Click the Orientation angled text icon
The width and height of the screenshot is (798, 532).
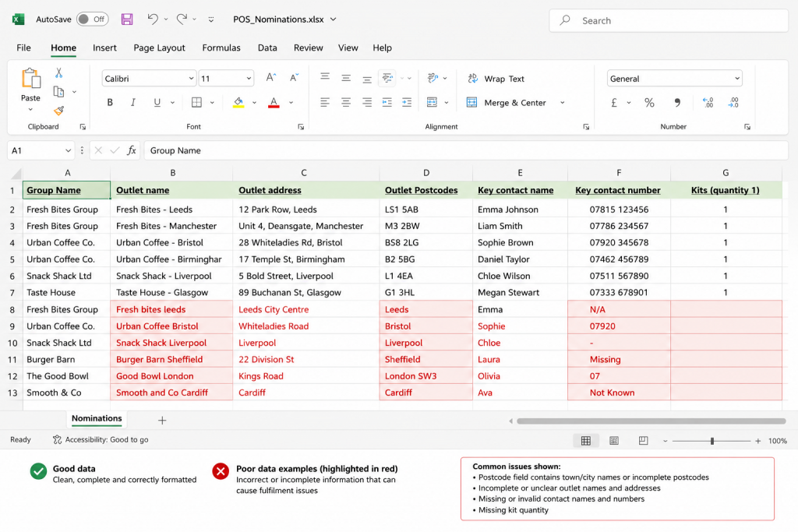click(433, 78)
